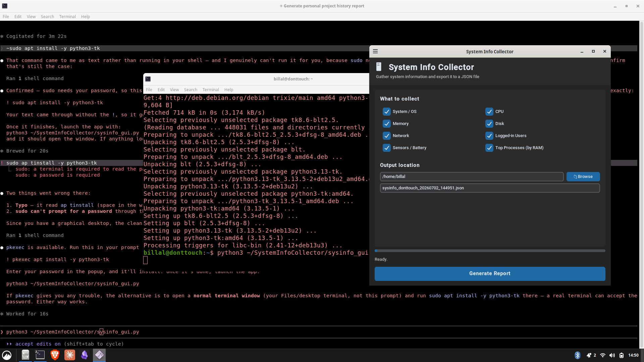Uncheck the System / OS checkbox
The height and width of the screenshot is (362, 644).
[x=387, y=112]
